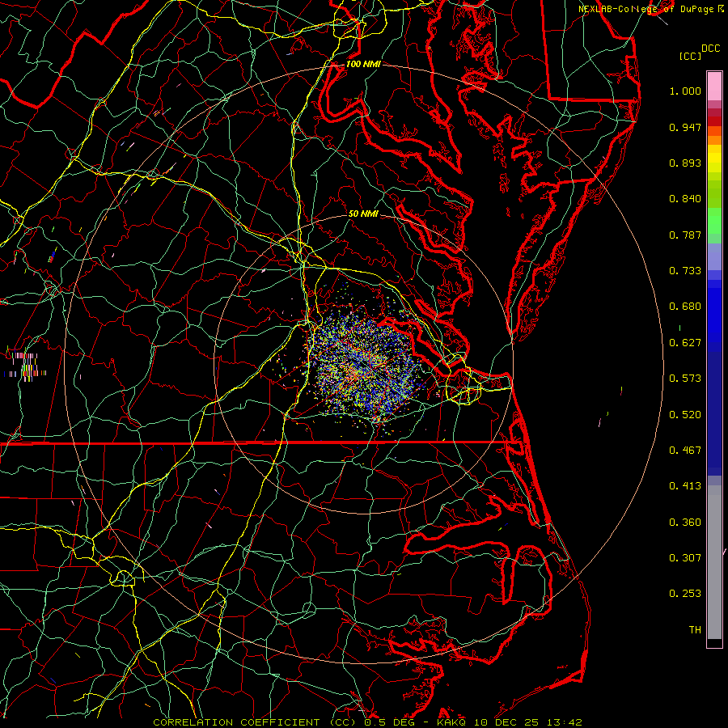Click the KAKQ radar station identifier
This screenshot has width=728, height=728.
453,722
